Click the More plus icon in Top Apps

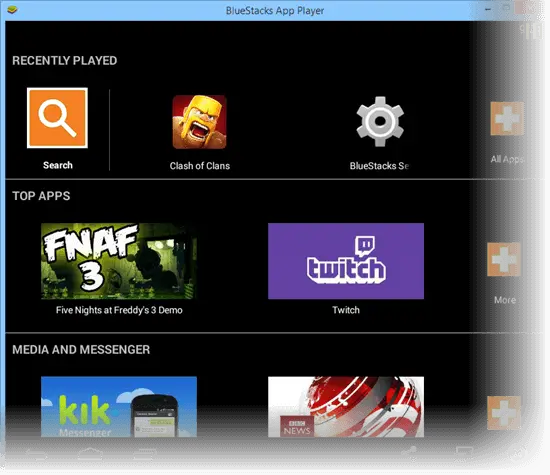click(504, 259)
